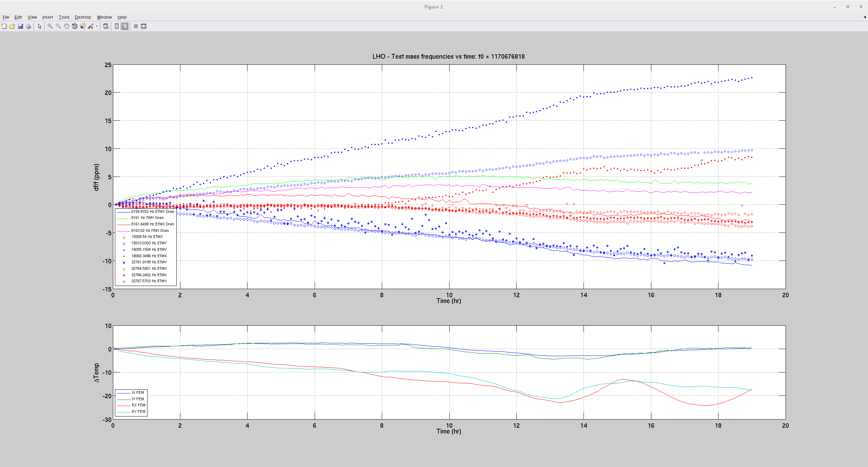
Task: Click legend entry '18060.3496 Hz ETMX'
Action: click(x=149, y=256)
